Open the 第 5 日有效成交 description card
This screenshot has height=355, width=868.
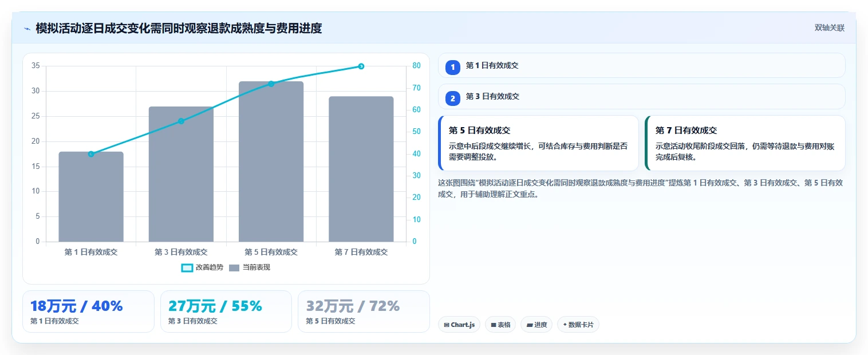coord(538,143)
